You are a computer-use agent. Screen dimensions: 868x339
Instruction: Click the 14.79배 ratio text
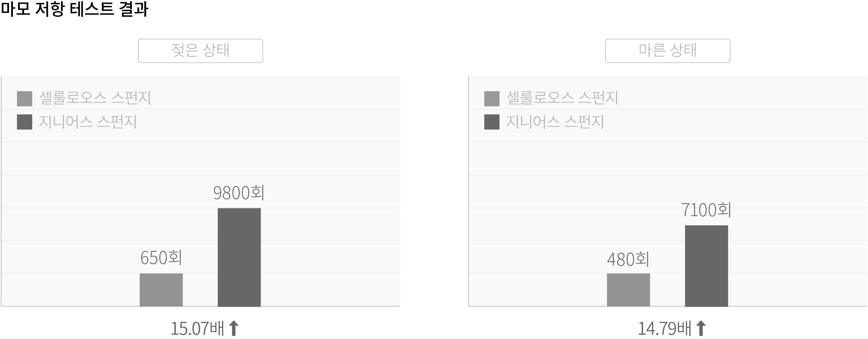click(x=665, y=329)
